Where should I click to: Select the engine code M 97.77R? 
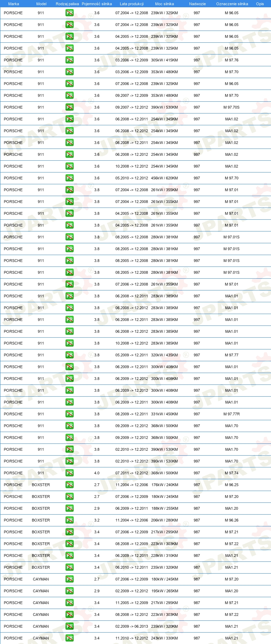click(x=231, y=414)
